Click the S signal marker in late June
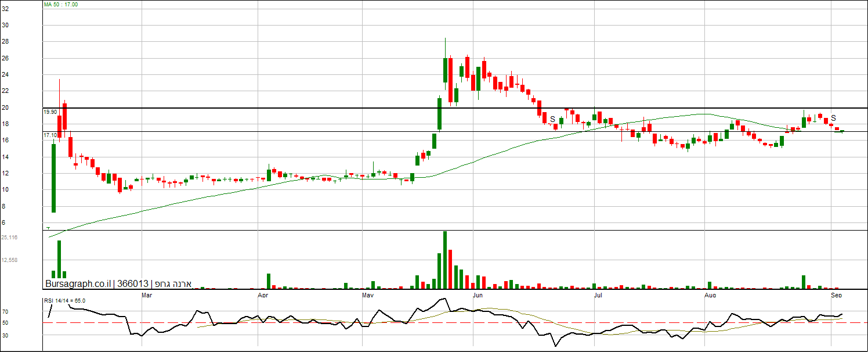The image size is (868, 352). (x=553, y=119)
